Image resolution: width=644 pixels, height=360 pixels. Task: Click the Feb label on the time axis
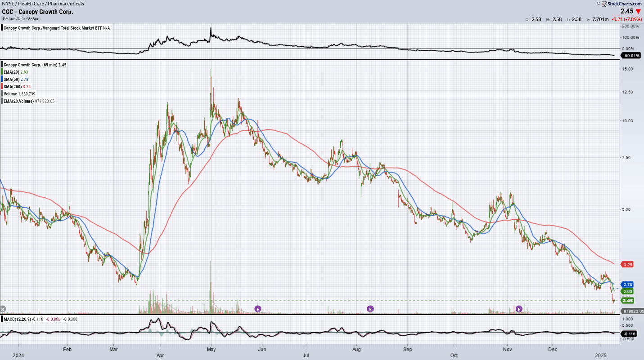(x=67, y=348)
